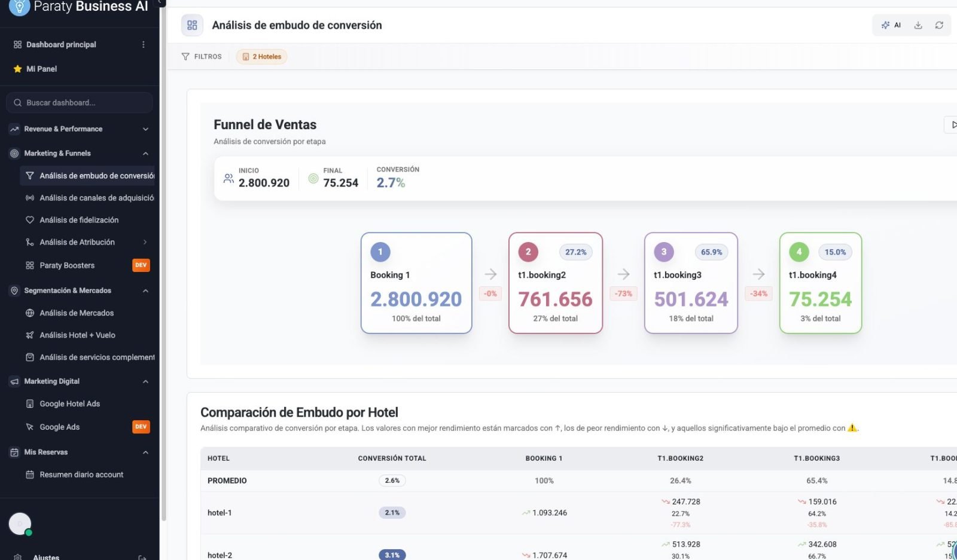Click the hotel-1 row name
957x560 pixels.
[220, 513]
